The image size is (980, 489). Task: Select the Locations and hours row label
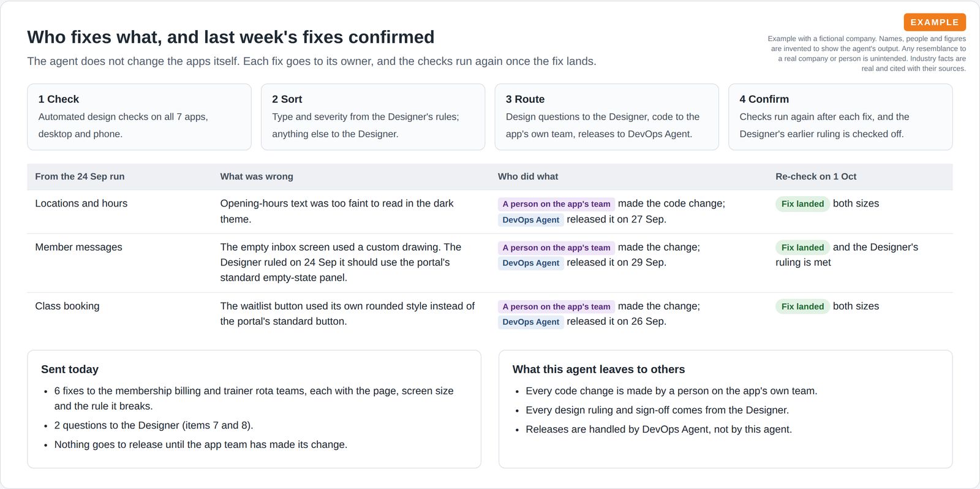click(x=81, y=203)
